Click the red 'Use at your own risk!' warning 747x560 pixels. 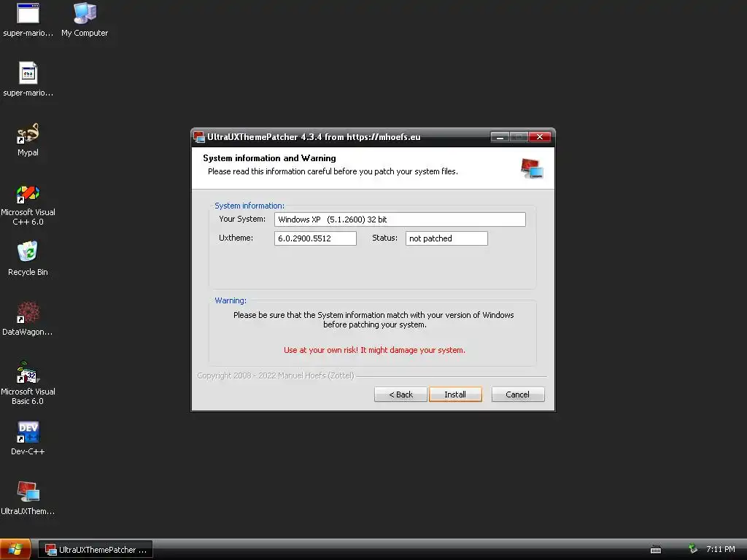coord(374,350)
